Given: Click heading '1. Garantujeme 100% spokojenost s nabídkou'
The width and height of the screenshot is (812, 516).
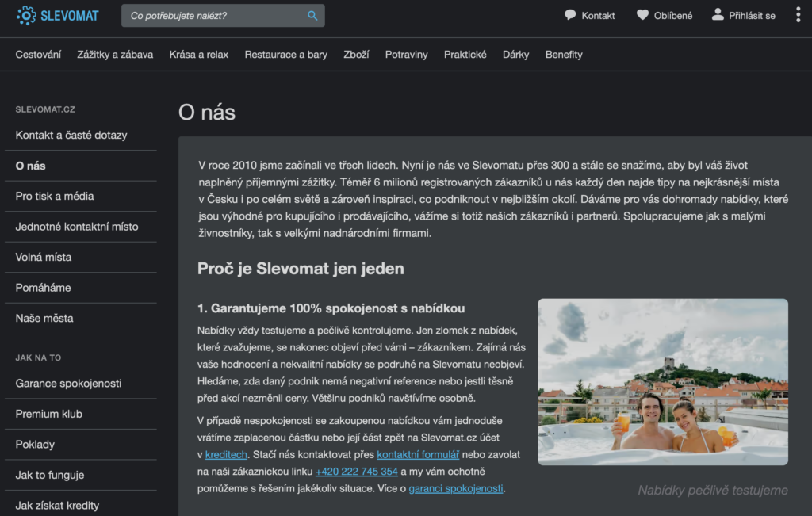Looking at the screenshot, I should point(331,308).
